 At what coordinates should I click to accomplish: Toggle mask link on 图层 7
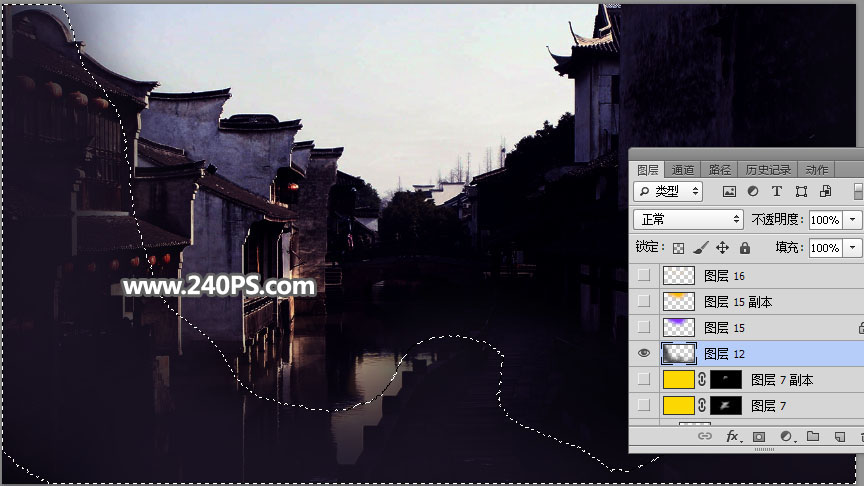point(702,405)
